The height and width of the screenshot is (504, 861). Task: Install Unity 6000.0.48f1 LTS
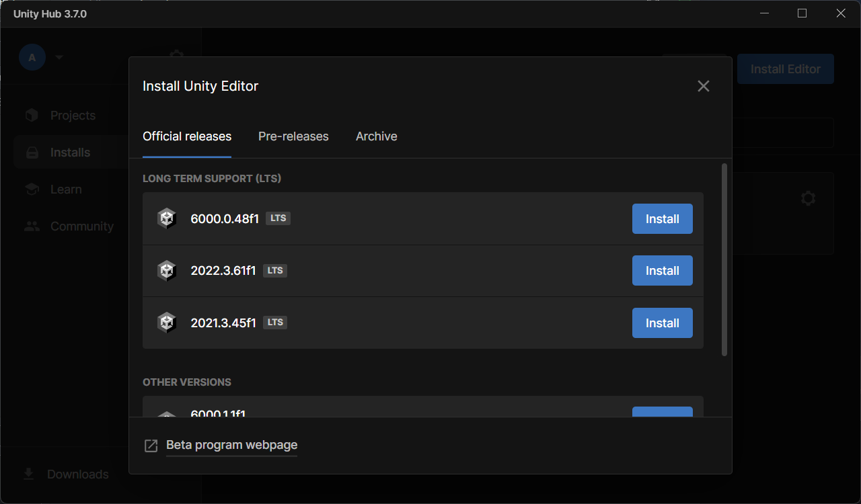[x=663, y=219]
